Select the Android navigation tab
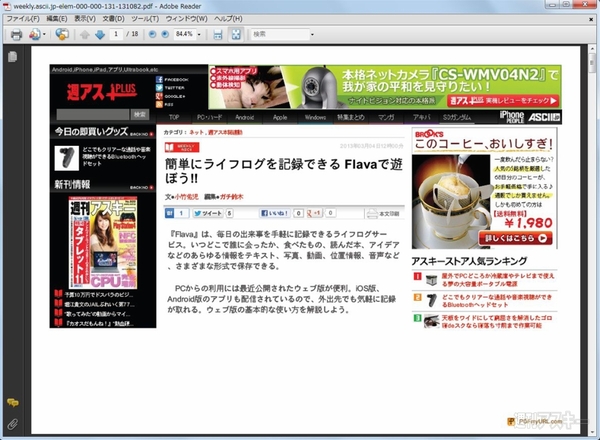The width and height of the screenshot is (600, 440). tap(245, 117)
